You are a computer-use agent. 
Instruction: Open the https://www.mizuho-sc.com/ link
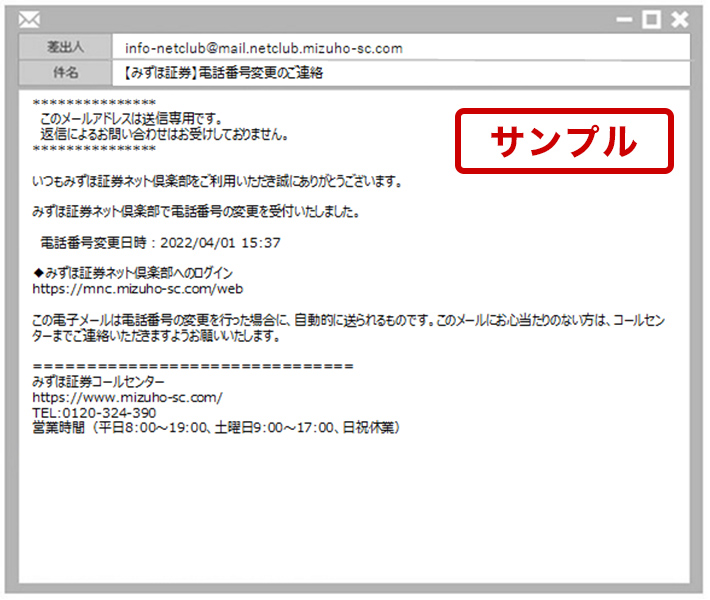click(x=127, y=398)
